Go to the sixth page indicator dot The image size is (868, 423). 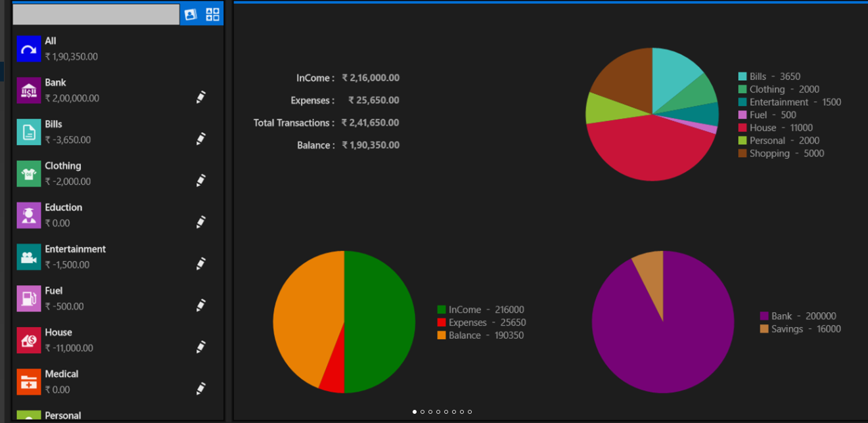click(x=454, y=412)
